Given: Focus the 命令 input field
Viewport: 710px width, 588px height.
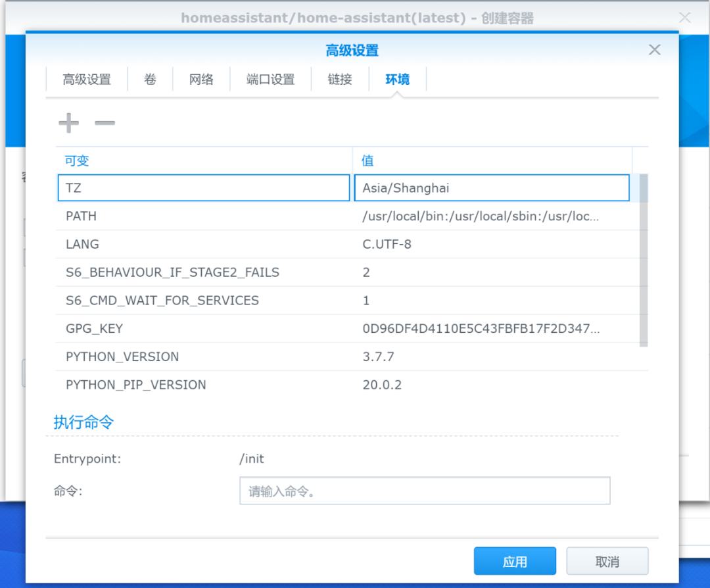Looking at the screenshot, I should (x=425, y=491).
